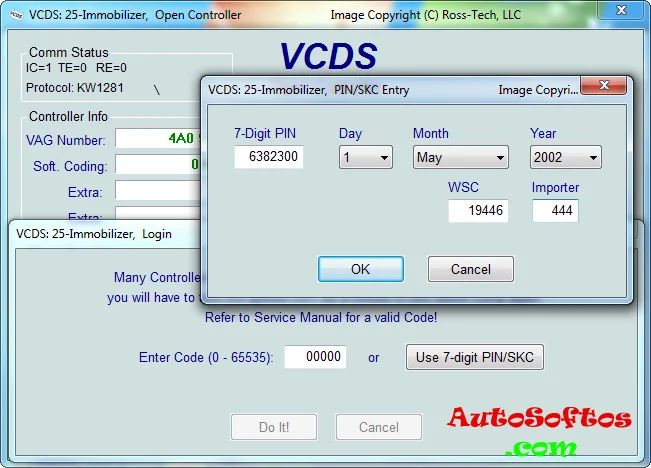Select the WSC number field
Screen dimensions: 651x468
click(478, 211)
